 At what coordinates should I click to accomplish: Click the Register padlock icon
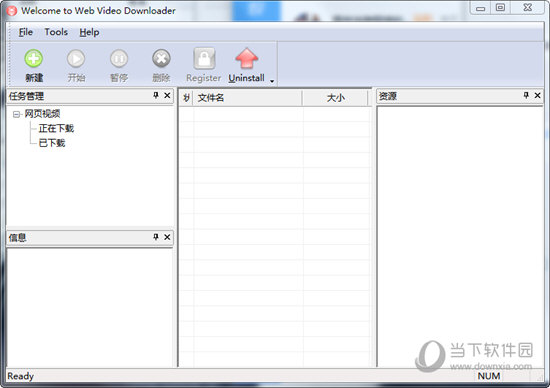(204, 59)
